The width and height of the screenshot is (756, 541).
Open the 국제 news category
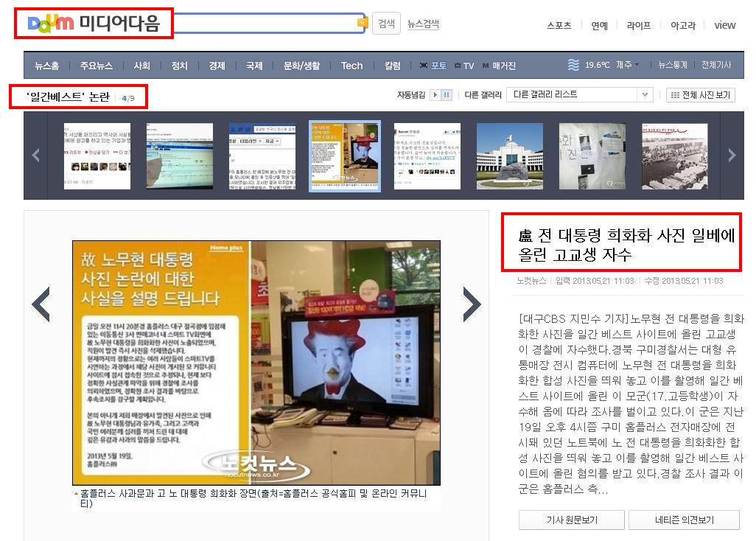254,66
